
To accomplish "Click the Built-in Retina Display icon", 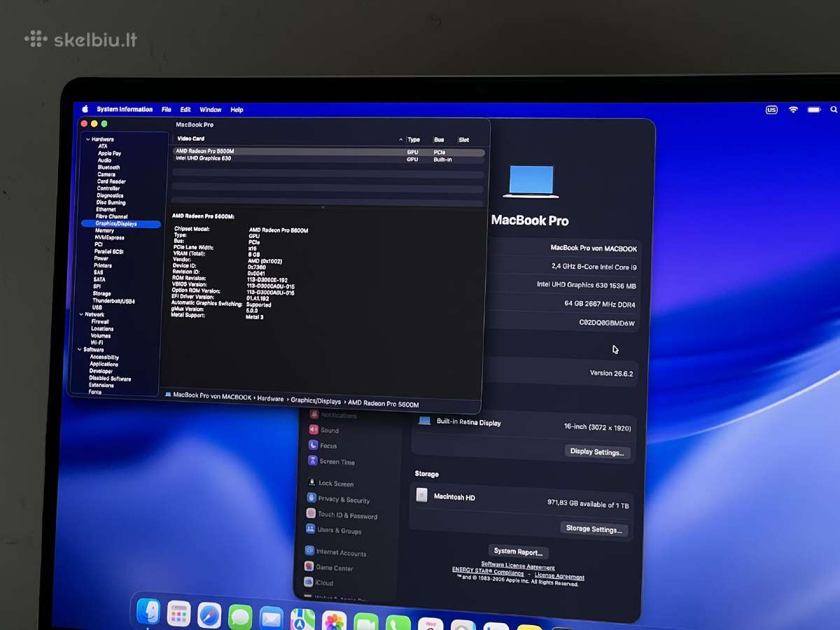I will 424,421.
